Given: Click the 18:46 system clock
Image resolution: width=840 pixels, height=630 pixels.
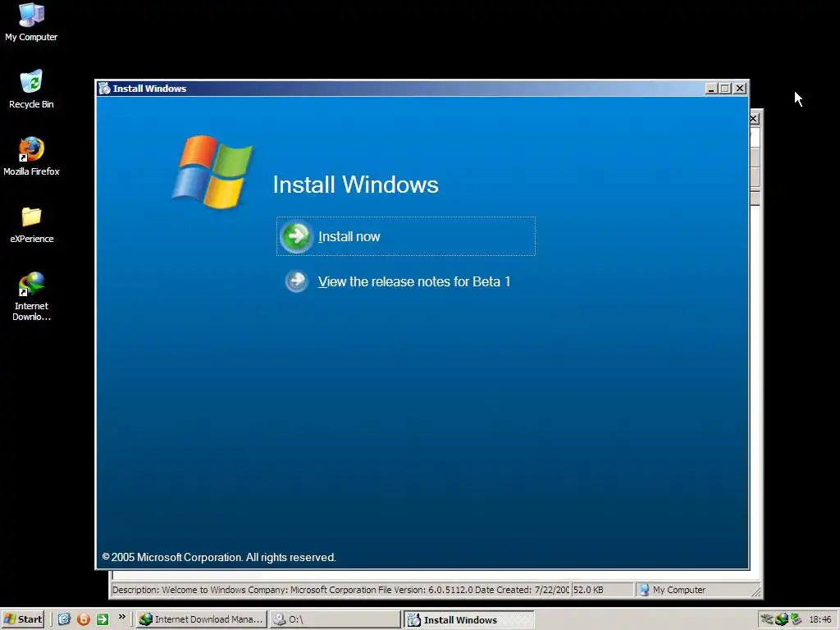Looking at the screenshot, I should (x=820, y=619).
